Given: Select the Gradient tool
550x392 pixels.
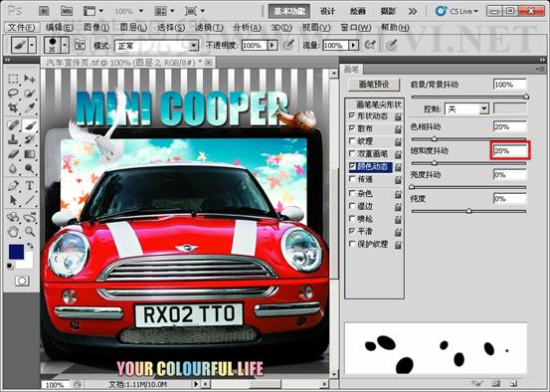Looking at the screenshot, I should (x=30, y=154).
